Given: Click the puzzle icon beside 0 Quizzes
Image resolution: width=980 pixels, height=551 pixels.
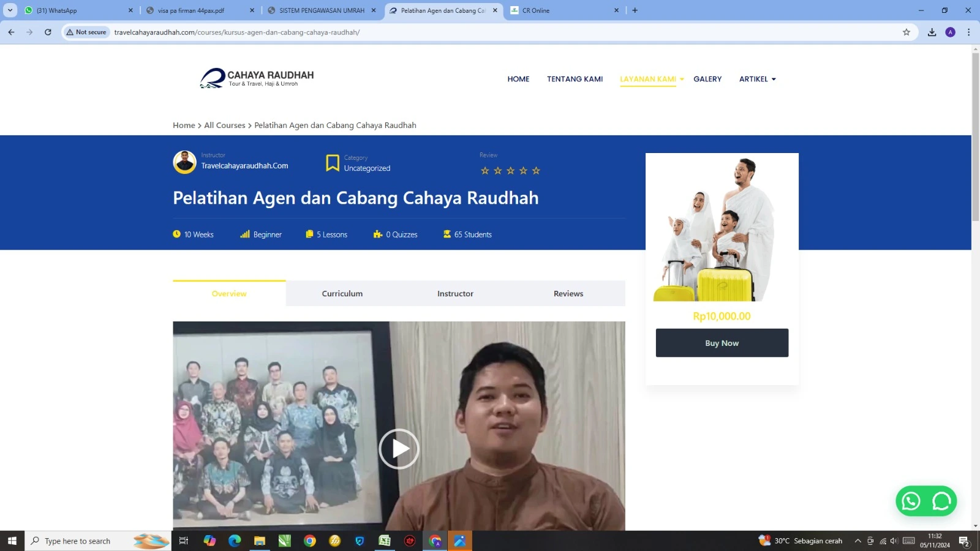Looking at the screenshot, I should coord(378,234).
